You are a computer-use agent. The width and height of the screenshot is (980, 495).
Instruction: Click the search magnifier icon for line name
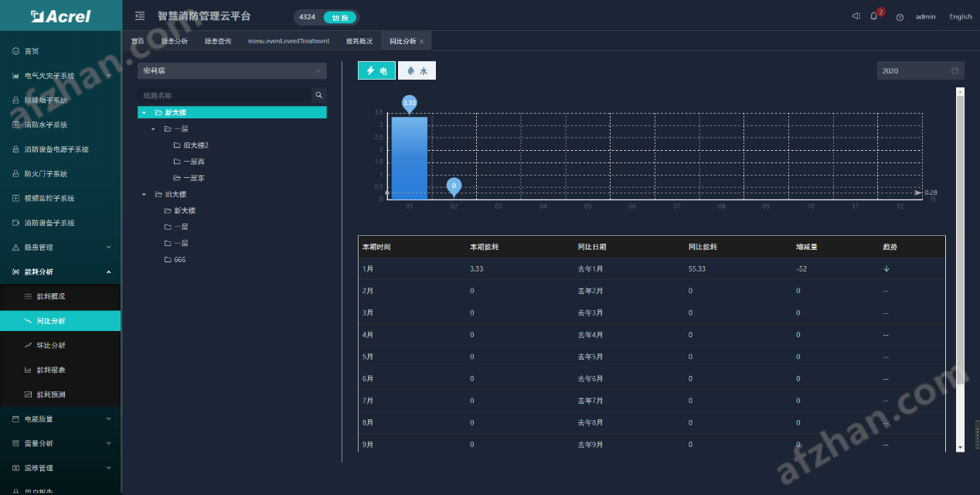tap(318, 95)
